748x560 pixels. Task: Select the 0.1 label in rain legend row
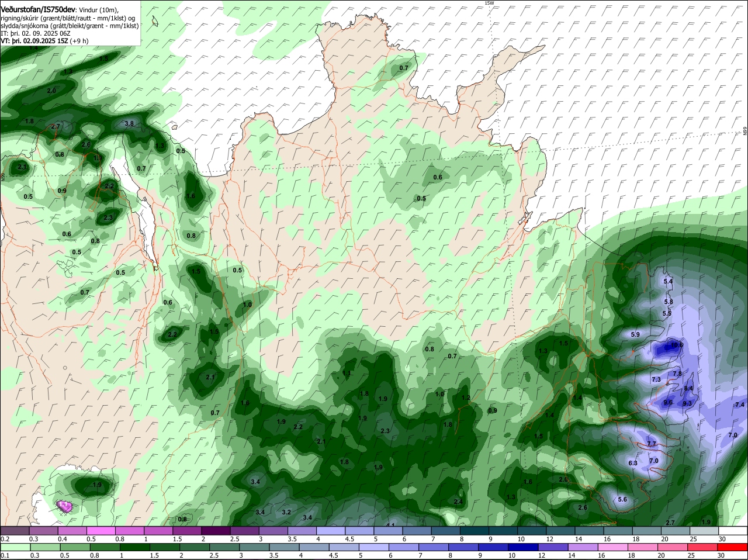[x=5, y=555]
